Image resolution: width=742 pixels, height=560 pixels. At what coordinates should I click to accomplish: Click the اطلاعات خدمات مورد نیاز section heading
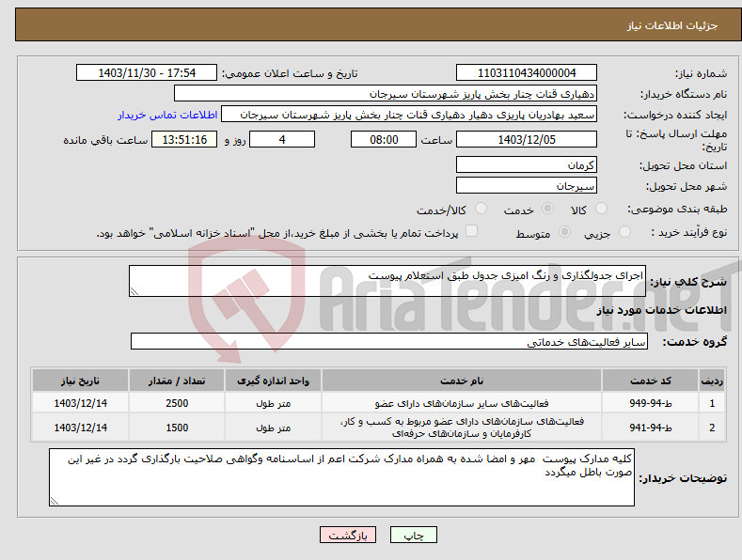(661, 310)
